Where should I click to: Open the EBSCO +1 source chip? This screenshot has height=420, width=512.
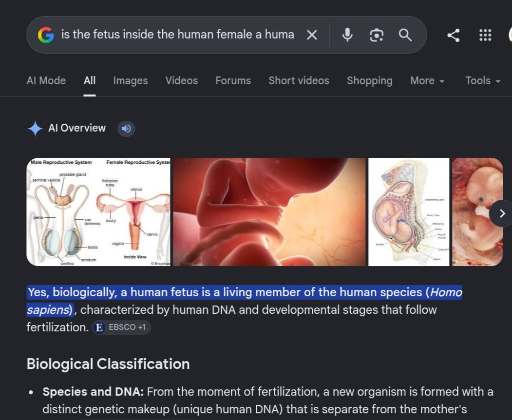(121, 327)
